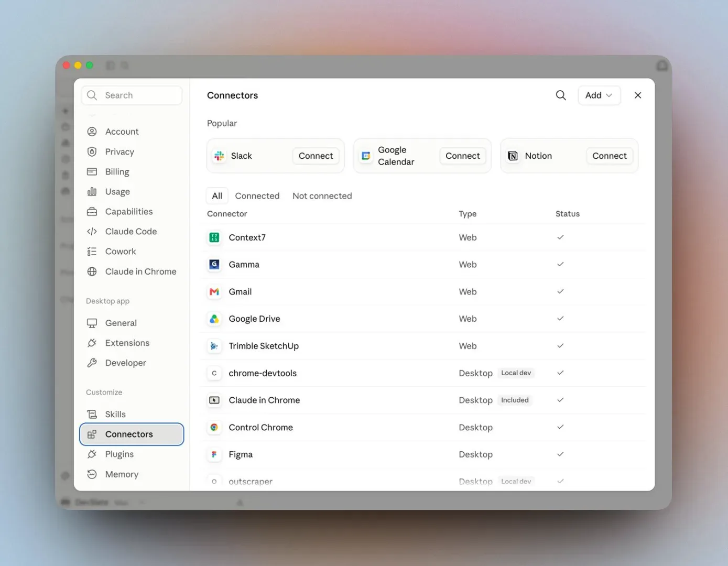Select Connectors in the sidebar

pyautogui.click(x=132, y=434)
